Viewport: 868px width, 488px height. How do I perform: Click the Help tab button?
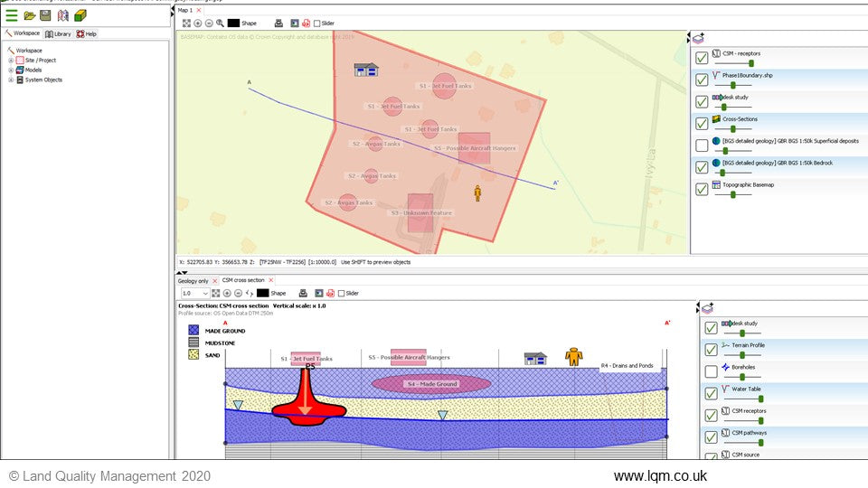pos(87,33)
